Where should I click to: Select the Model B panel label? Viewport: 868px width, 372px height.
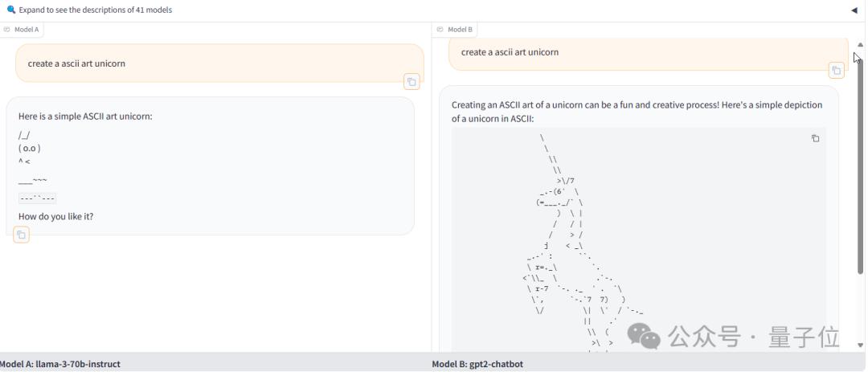pyautogui.click(x=460, y=30)
